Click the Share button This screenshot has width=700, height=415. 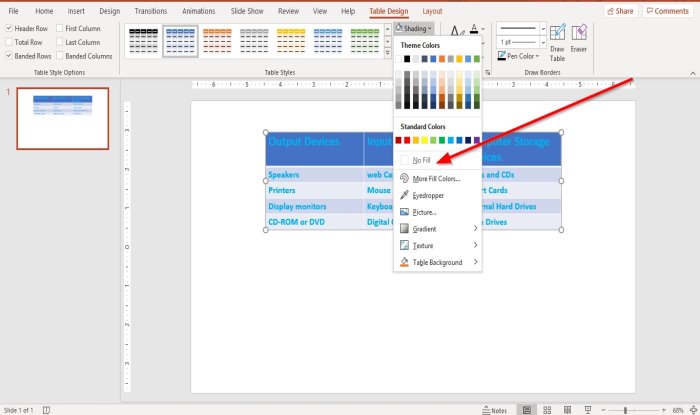pyautogui.click(x=620, y=11)
